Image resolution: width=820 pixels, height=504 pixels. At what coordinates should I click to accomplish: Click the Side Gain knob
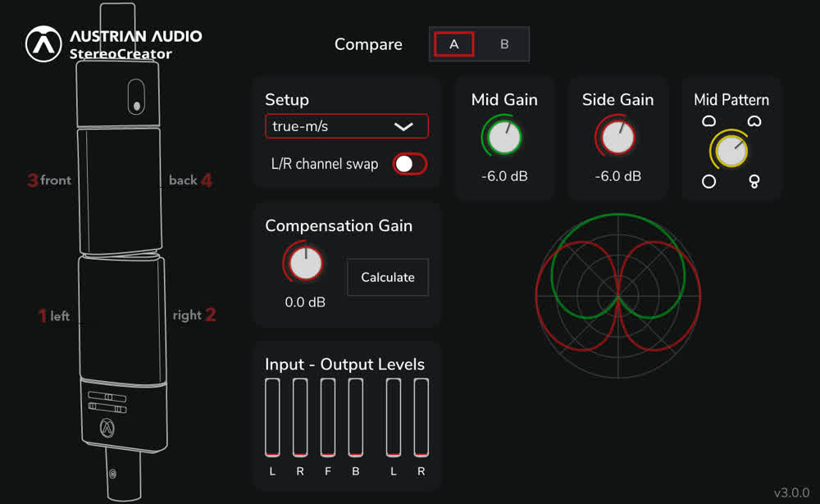617,137
